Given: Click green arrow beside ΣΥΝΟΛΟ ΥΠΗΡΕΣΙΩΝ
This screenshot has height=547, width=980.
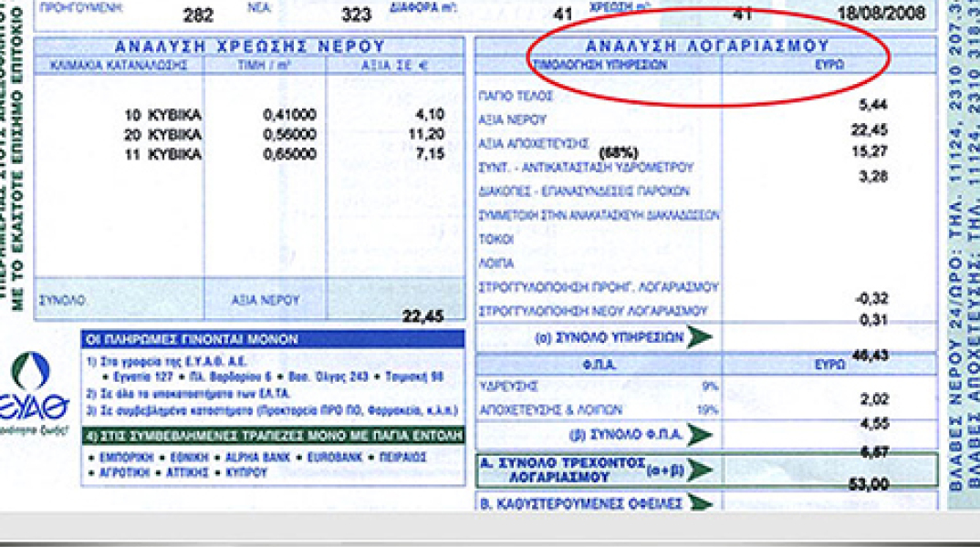Looking at the screenshot, I should 700,336.
